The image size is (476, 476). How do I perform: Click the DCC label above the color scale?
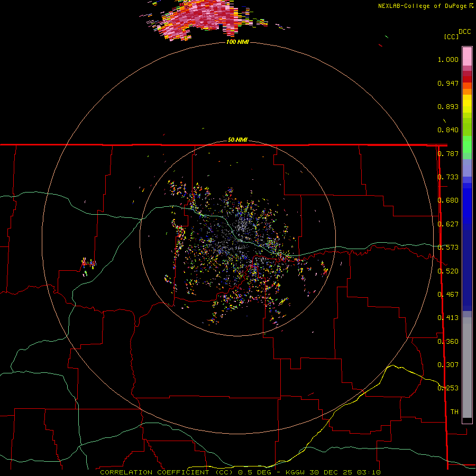click(x=465, y=32)
